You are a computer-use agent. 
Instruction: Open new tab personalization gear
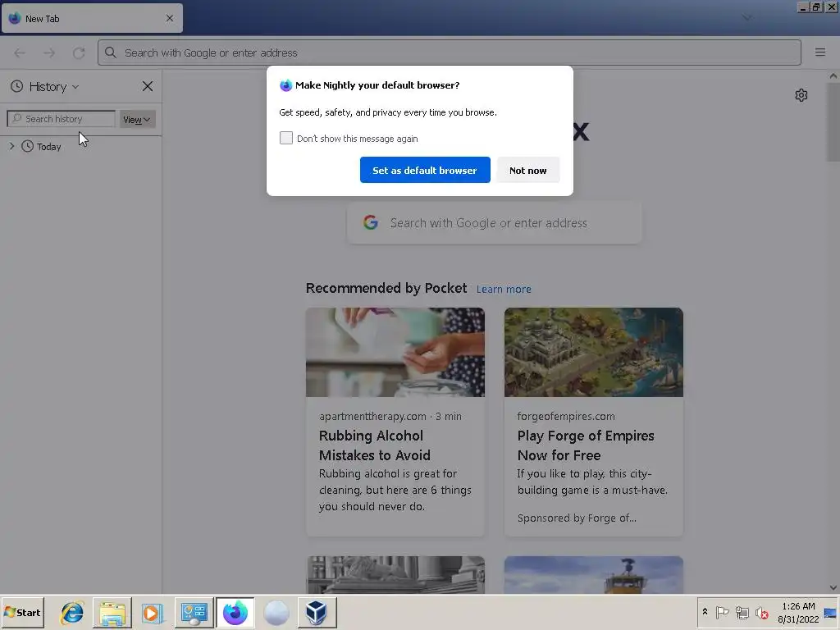(x=801, y=95)
